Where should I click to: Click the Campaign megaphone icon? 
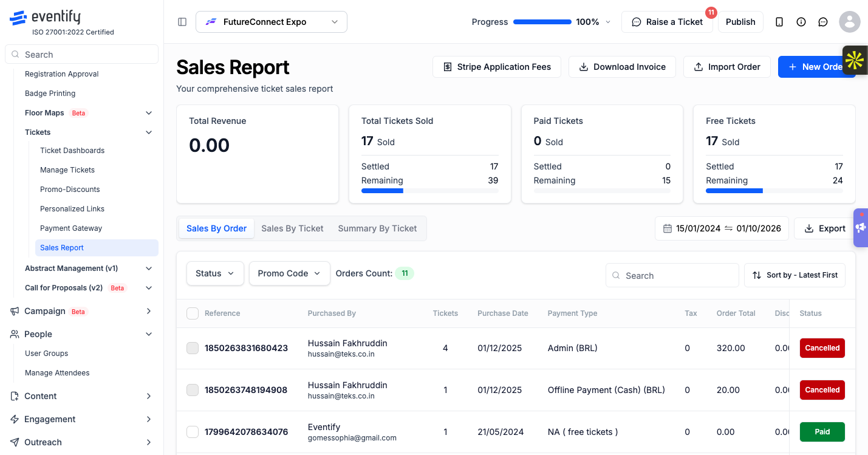[x=15, y=311]
